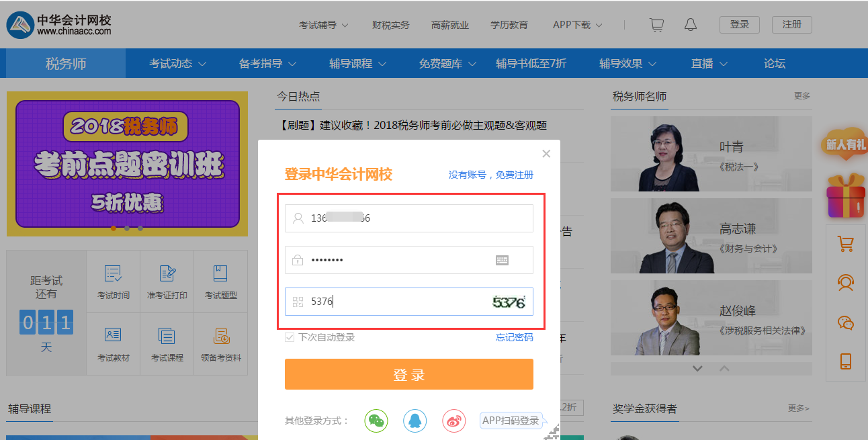Click the 新人有礼 floating badge
This screenshot has height=440, width=868.
846,143
